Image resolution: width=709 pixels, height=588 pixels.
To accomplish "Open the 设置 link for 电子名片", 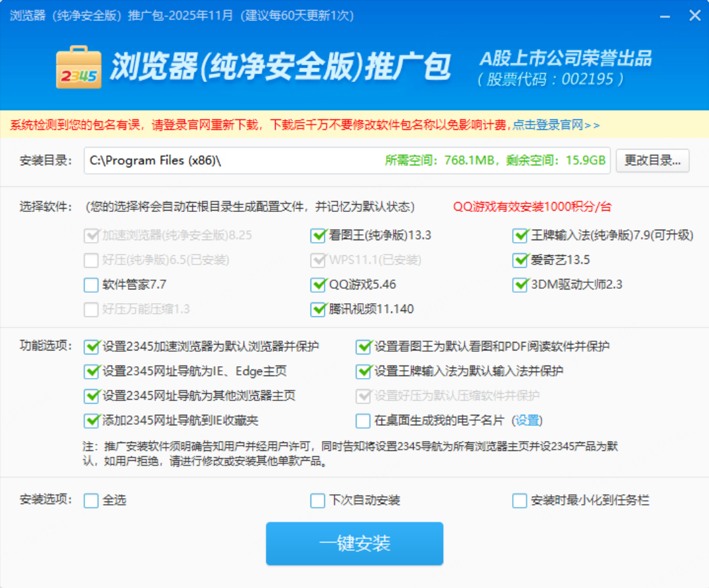I will point(528,421).
